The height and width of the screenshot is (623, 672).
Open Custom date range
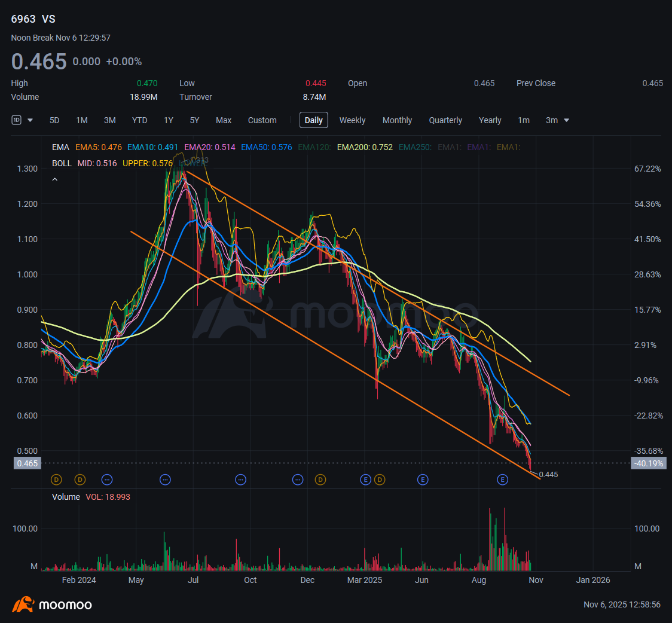click(262, 120)
